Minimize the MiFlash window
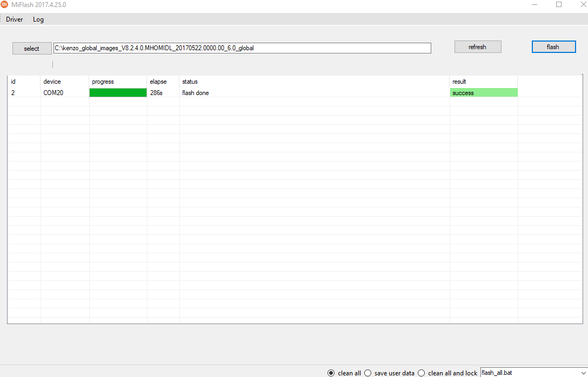The width and height of the screenshot is (588, 377). pyautogui.click(x=534, y=4)
